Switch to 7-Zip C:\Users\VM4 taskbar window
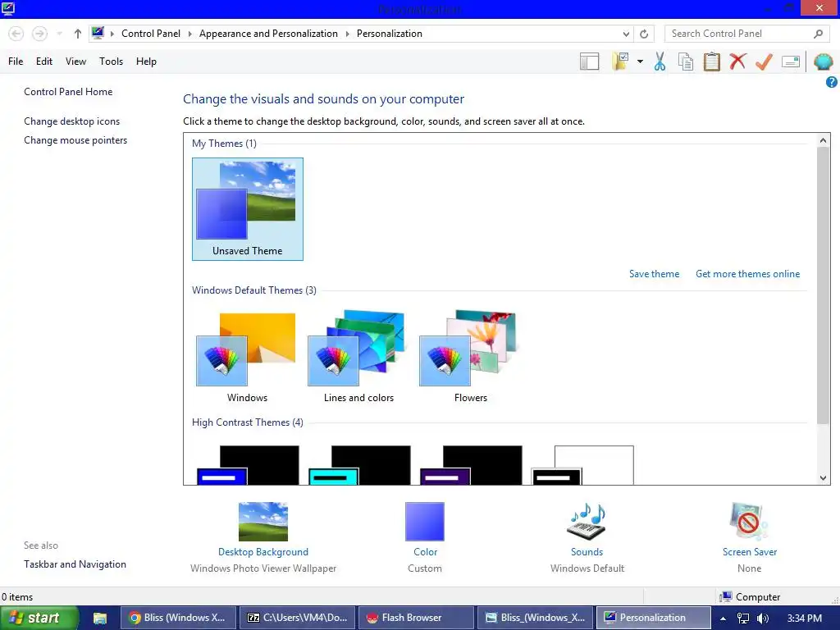 click(296, 618)
